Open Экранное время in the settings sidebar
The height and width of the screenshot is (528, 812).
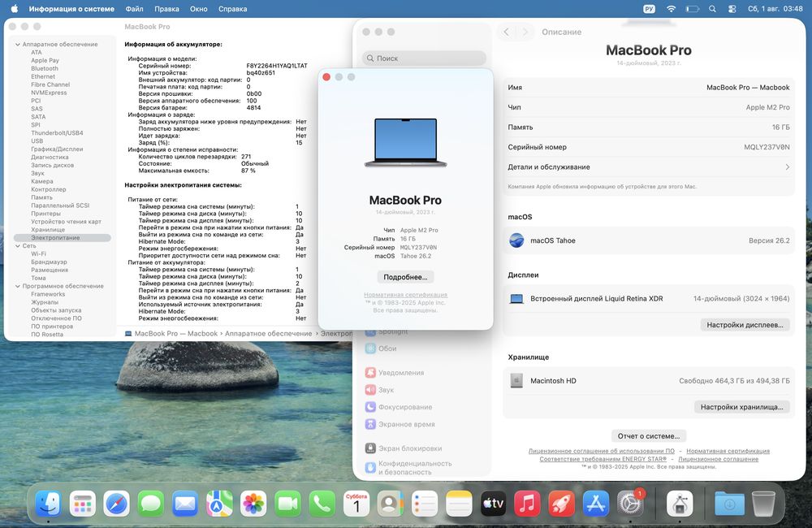(x=400, y=424)
